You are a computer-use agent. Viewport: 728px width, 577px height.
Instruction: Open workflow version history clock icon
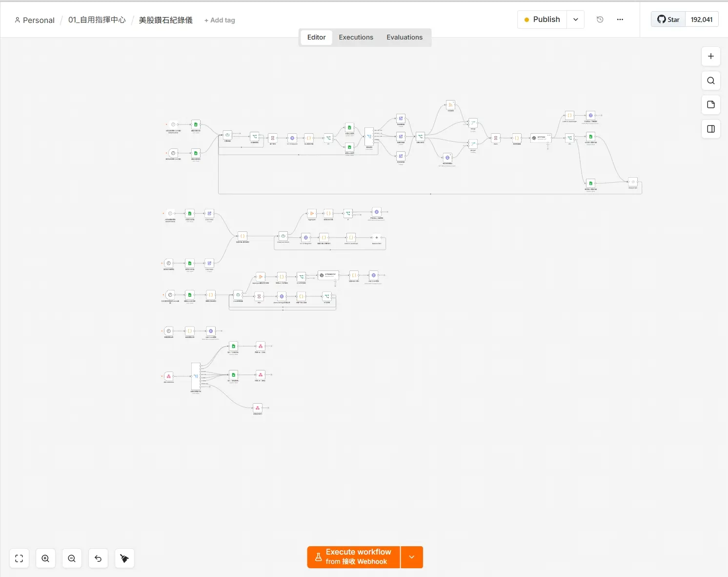click(x=600, y=20)
